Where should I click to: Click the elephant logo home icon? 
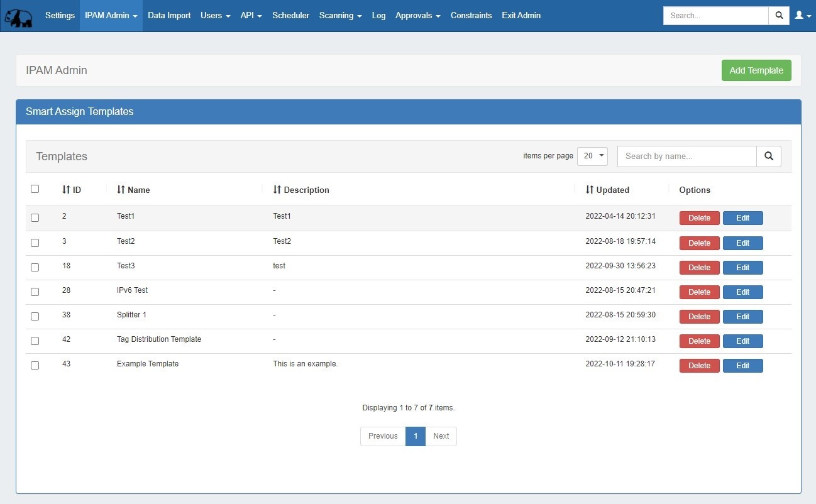click(x=18, y=16)
